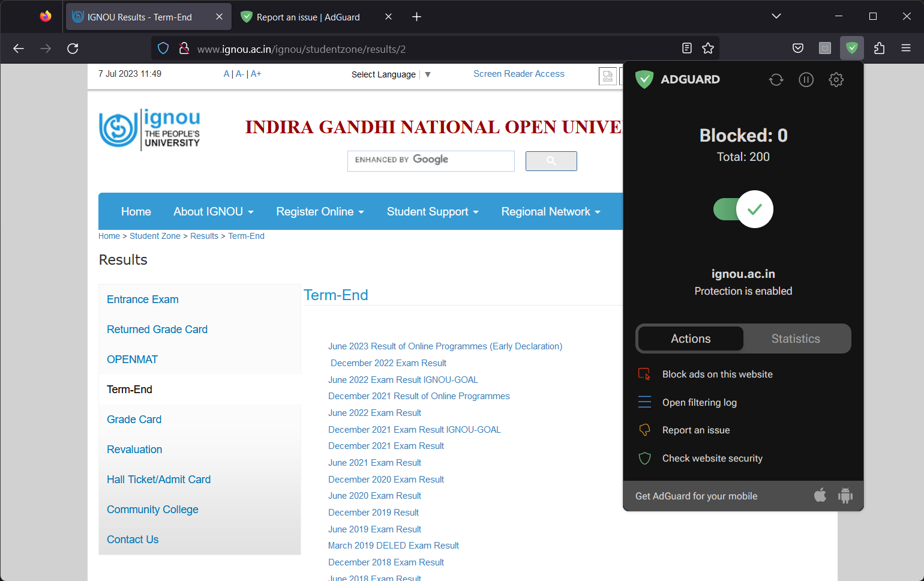Disable protection for ignou.ac.in
Image resolution: width=924 pixels, height=581 pixels.
742,209
